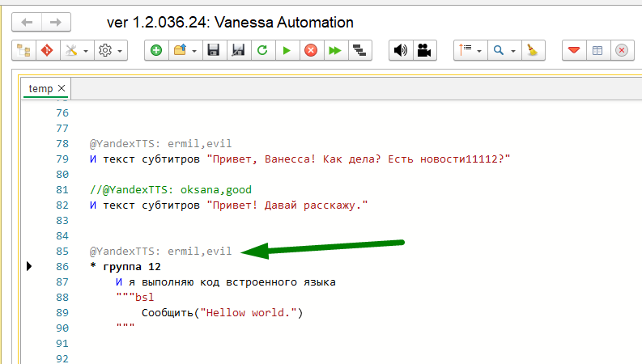
Task: Open a feature file with folder icon
Action: pyautogui.click(x=180, y=50)
